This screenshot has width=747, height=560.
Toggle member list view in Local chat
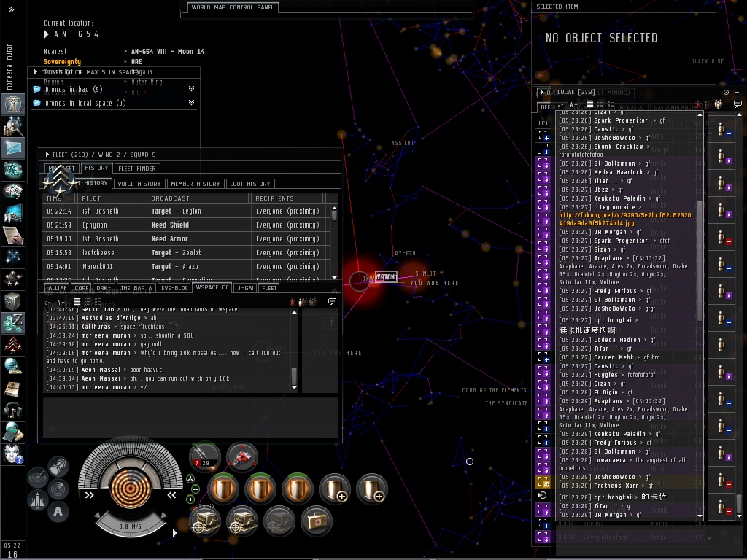pos(738,106)
